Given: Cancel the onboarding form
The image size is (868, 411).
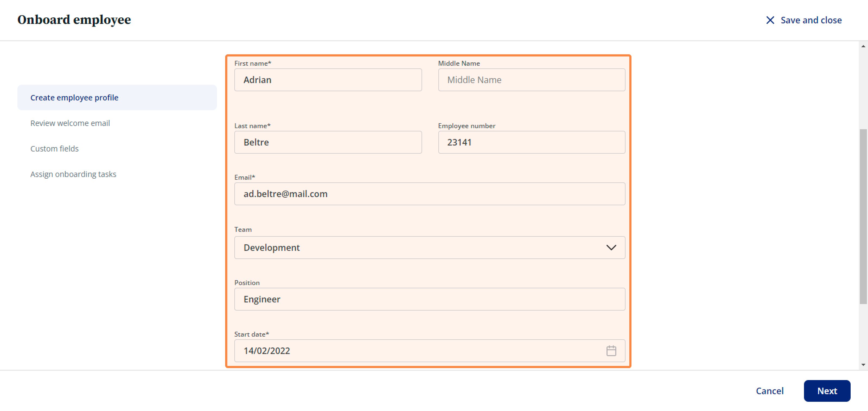Looking at the screenshot, I should click(770, 391).
